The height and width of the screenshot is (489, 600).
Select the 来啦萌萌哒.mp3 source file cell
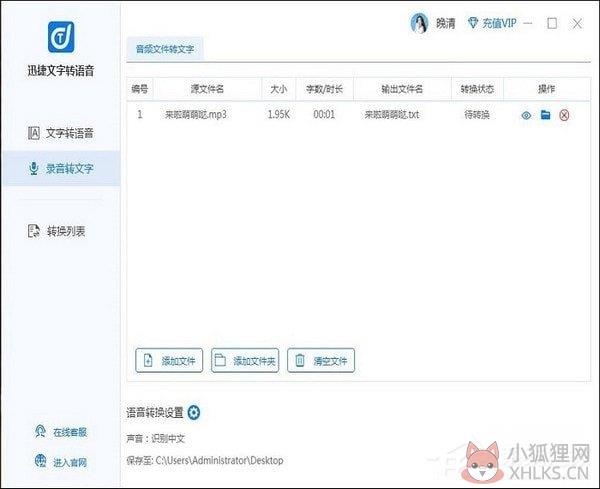(x=196, y=114)
